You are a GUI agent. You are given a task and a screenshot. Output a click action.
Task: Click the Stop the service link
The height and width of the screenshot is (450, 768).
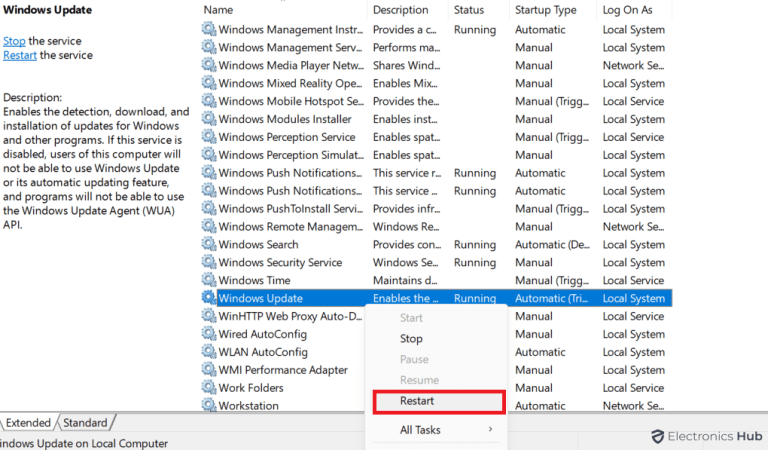[x=14, y=41]
